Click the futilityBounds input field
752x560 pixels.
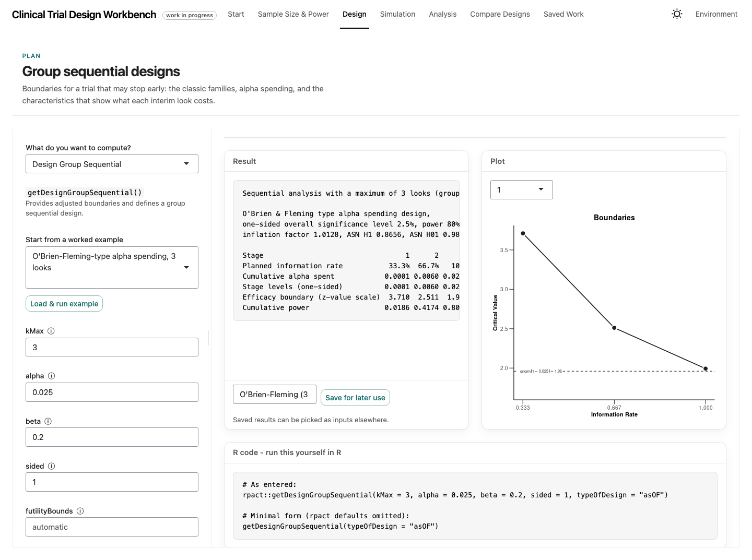point(112,527)
